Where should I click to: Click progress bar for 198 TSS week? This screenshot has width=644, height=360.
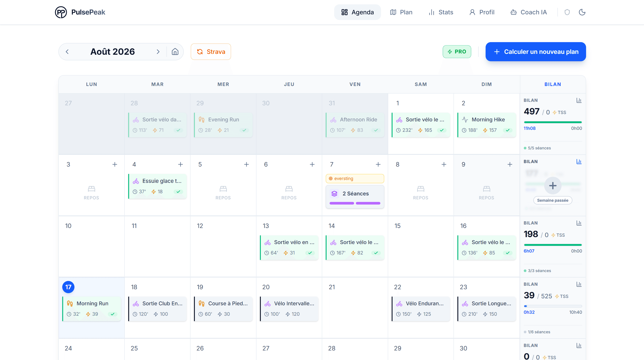tap(552, 245)
